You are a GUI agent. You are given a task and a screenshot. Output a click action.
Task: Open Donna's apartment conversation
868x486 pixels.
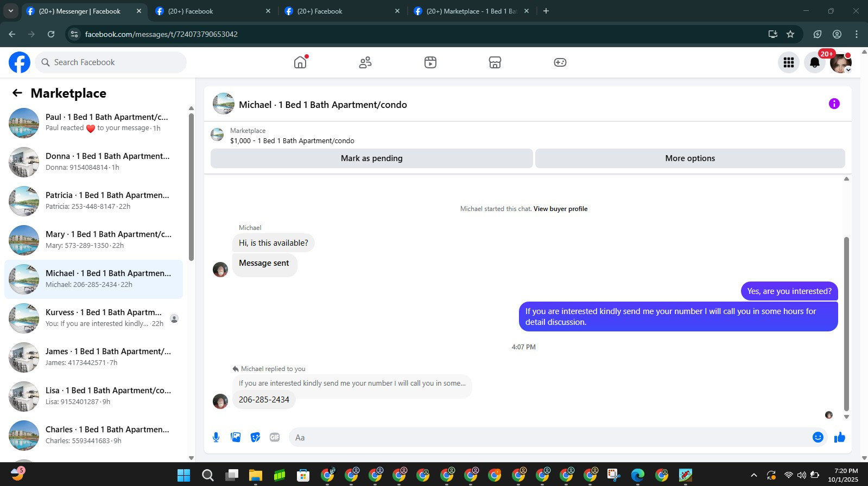click(x=93, y=162)
